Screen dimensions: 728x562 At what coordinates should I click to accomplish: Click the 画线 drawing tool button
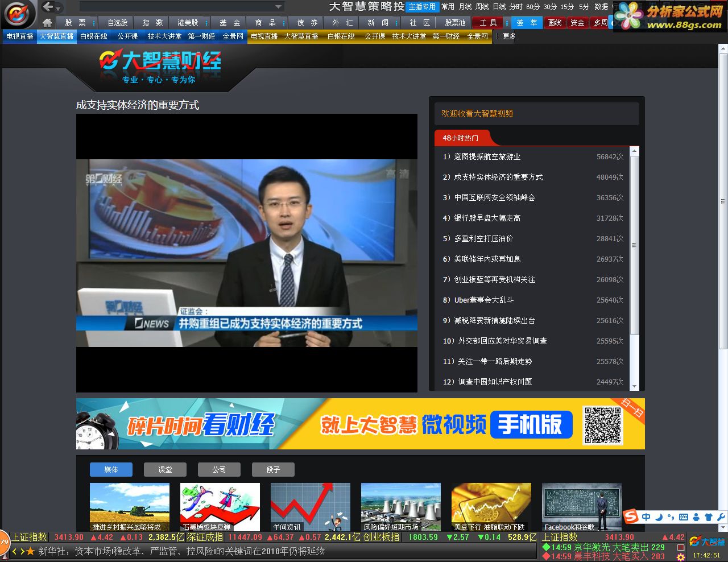555,23
